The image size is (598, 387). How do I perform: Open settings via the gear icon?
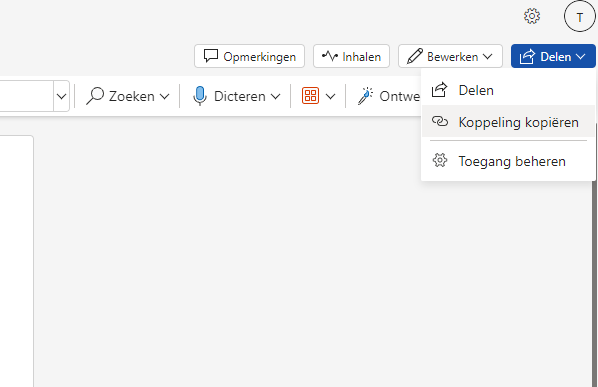pos(532,16)
